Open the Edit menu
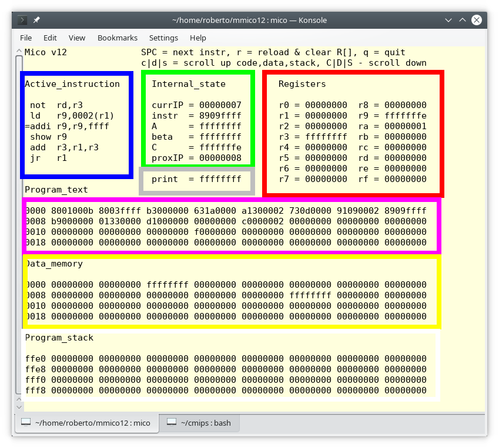 (50, 38)
